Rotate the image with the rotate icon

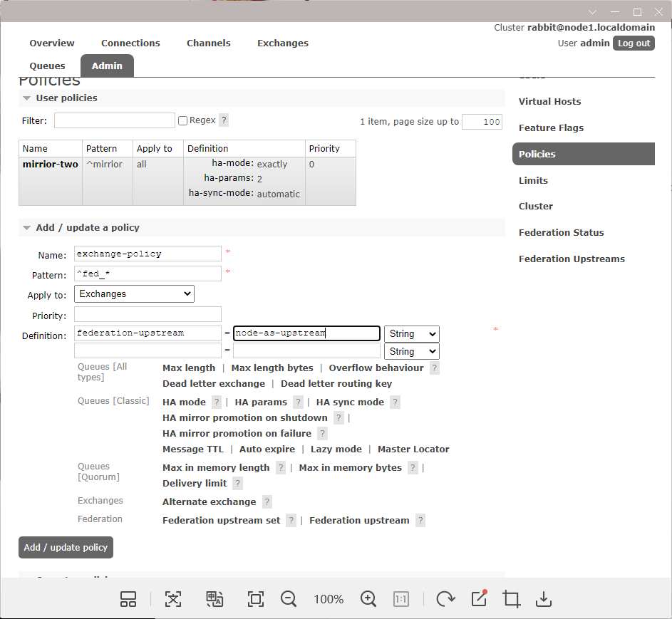pyautogui.click(x=445, y=599)
